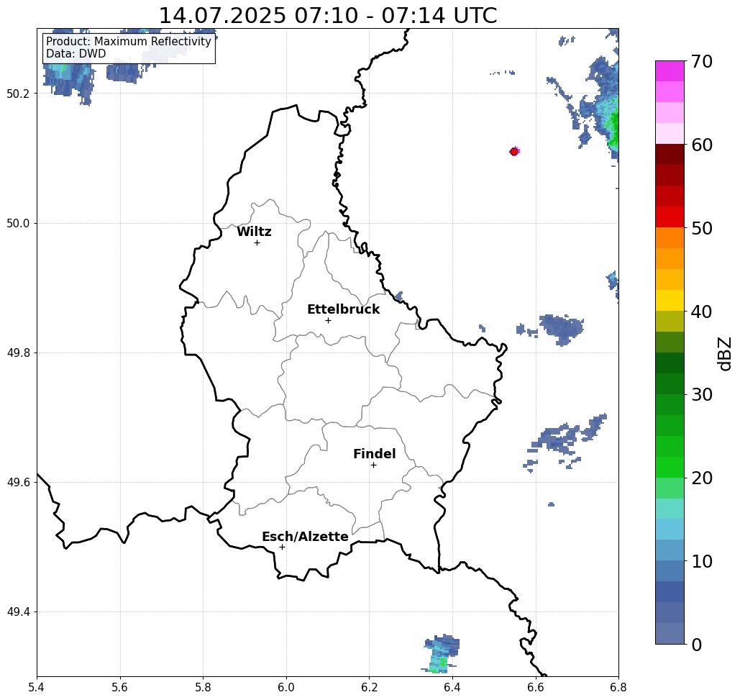Click the 5.8 longitude axis label
This screenshot has height=700, width=740.
point(203,687)
